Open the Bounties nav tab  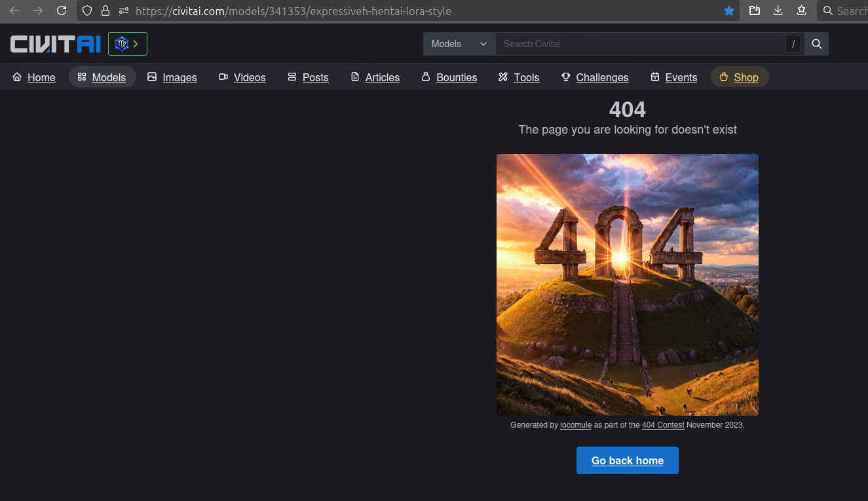pos(449,77)
